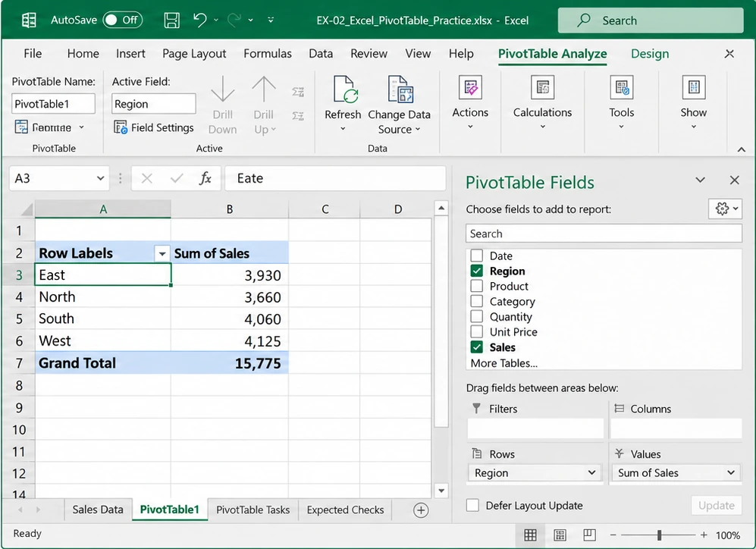This screenshot has width=756, height=549.
Task: Click the Active Field box showing Region
Action: (x=154, y=104)
